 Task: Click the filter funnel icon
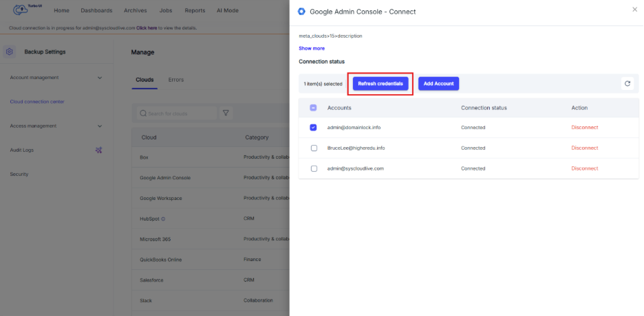(226, 113)
